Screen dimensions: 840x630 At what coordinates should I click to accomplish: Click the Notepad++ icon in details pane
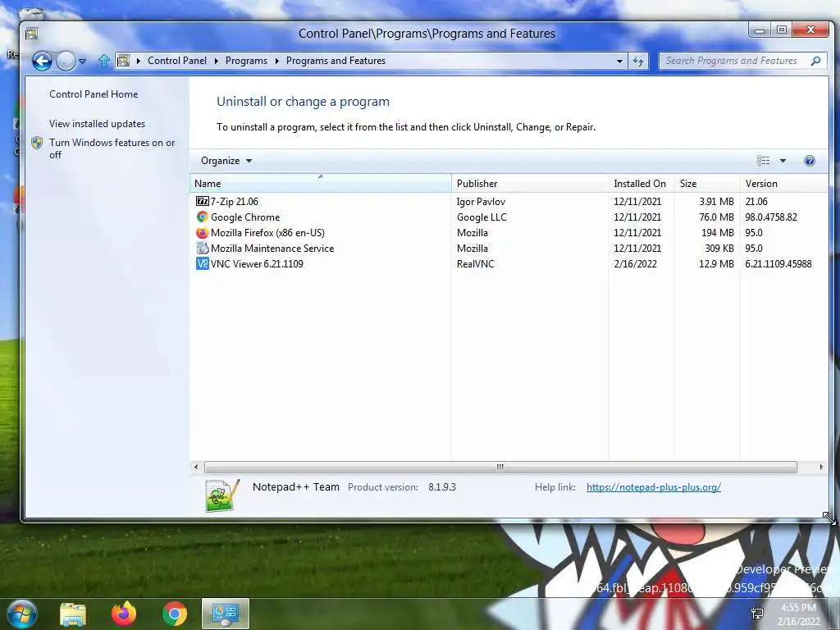click(221, 495)
